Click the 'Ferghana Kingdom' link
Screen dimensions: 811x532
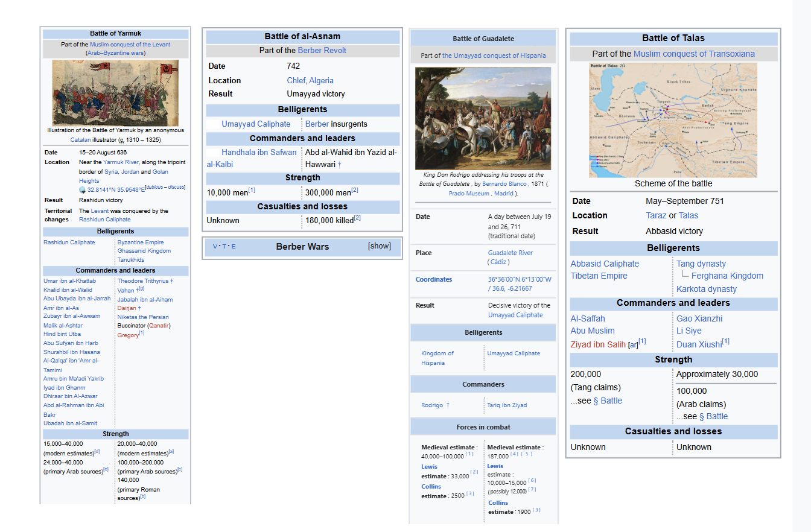pyautogui.click(x=727, y=276)
